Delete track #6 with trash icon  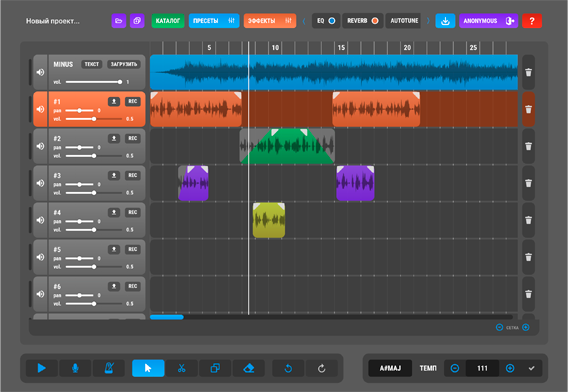coord(529,294)
